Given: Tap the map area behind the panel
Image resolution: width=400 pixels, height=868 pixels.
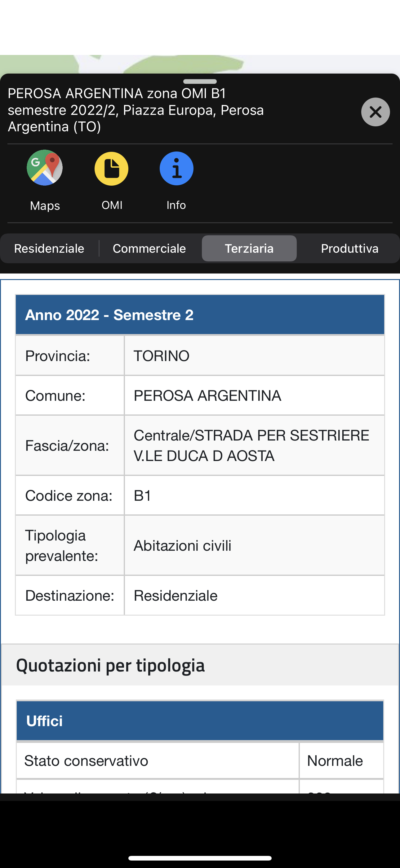Looking at the screenshot, I should click(x=200, y=64).
